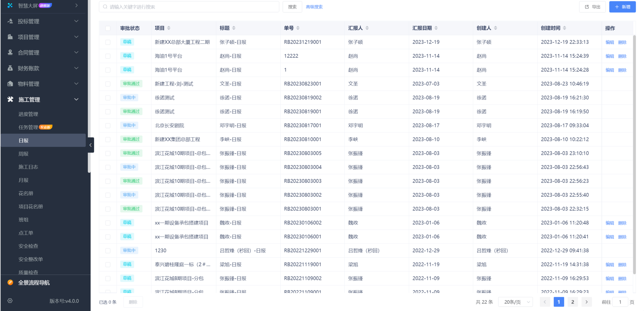Open the 20条/页 page size dropdown
The image size is (644, 311).
pos(516,302)
